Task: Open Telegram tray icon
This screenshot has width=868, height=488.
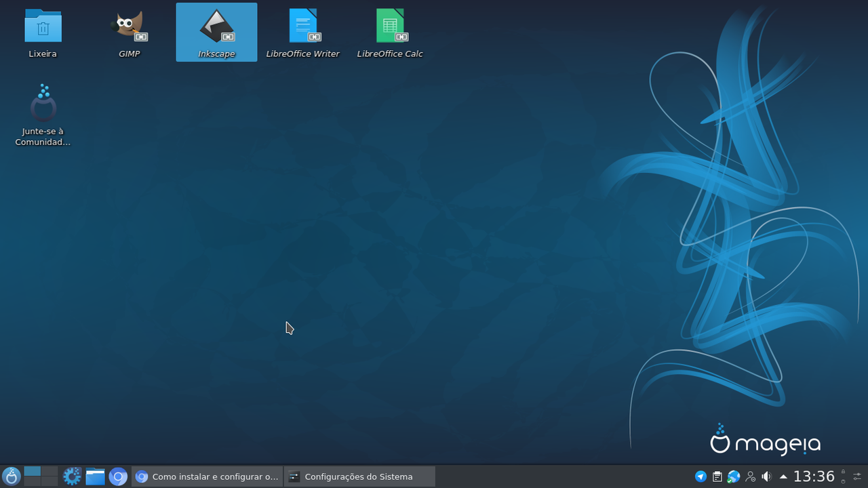Action: pyautogui.click(x=701, y=476)
